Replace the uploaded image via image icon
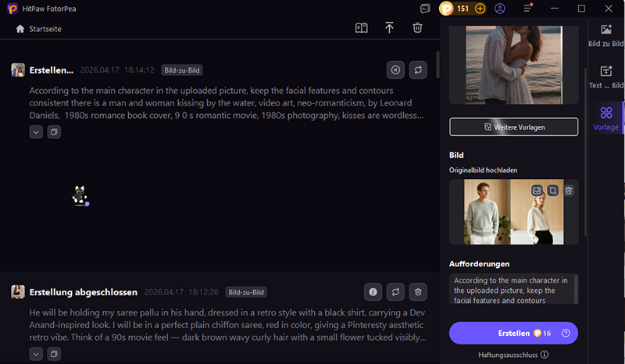Image resolution: width=625 pixels, height=364 pixels. (537, 191)
